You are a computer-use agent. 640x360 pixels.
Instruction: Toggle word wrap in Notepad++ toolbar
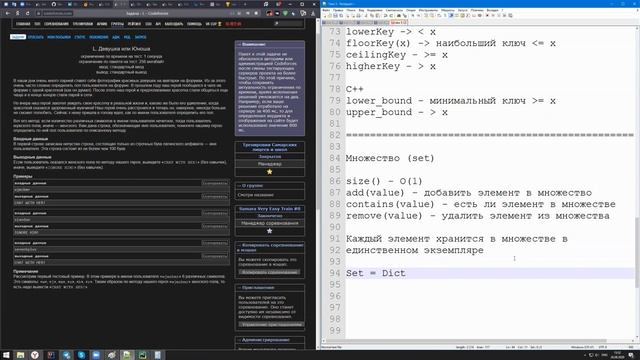coord(439,16)
